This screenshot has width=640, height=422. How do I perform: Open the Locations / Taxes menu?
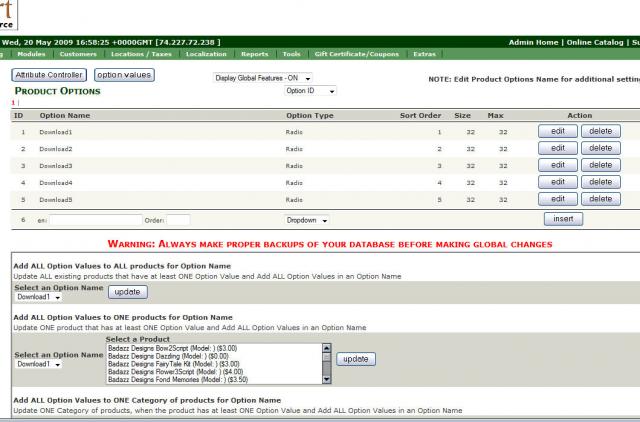[x=141, y=54]
